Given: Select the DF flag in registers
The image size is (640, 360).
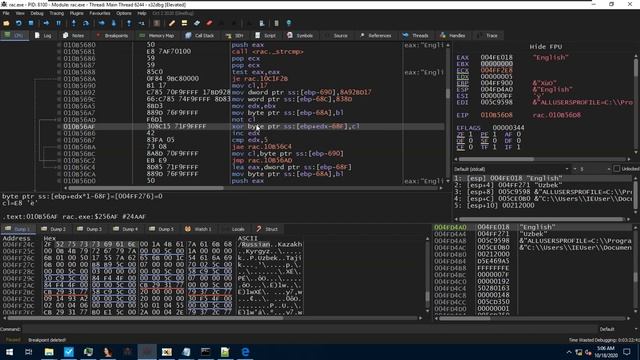Looking at the screenshot, I should point(509,140).
